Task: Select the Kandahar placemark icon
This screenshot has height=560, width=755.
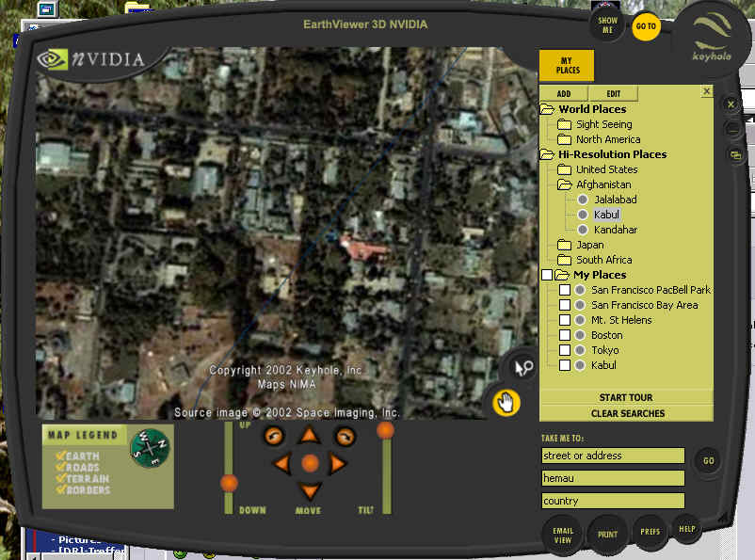Action: tap(583, 230)
